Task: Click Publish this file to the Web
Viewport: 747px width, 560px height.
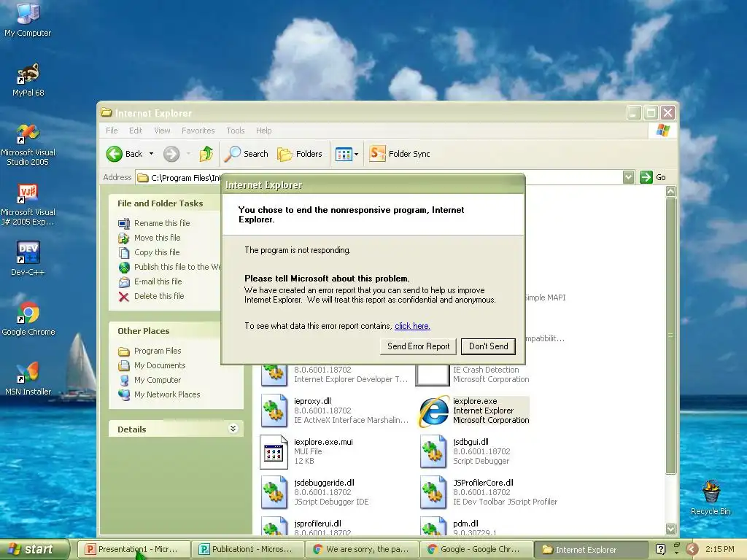Action: coord(177,267)
